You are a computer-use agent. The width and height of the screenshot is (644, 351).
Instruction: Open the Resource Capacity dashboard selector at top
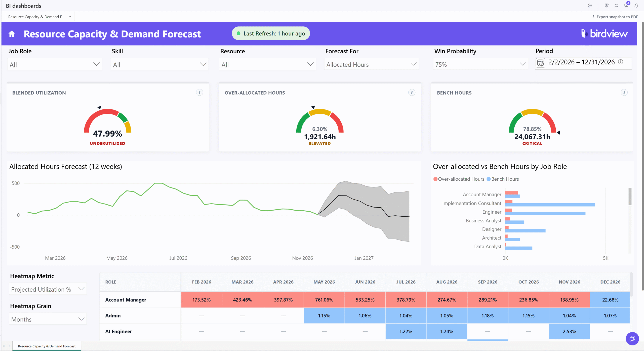coord(40,17)
